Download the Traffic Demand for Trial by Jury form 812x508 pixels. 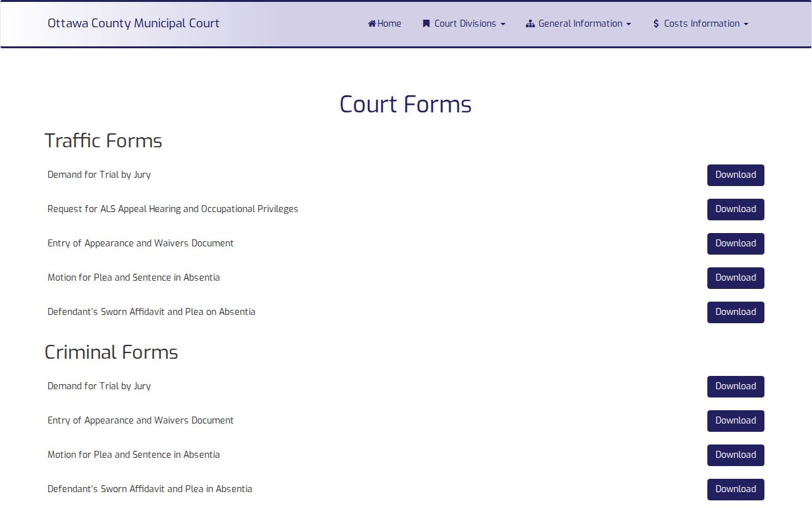tap(736, 175)
